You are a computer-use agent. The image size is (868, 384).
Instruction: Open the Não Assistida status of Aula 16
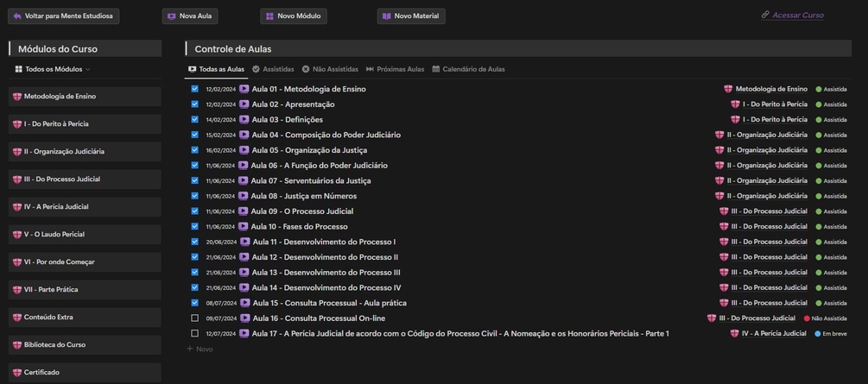825,318
